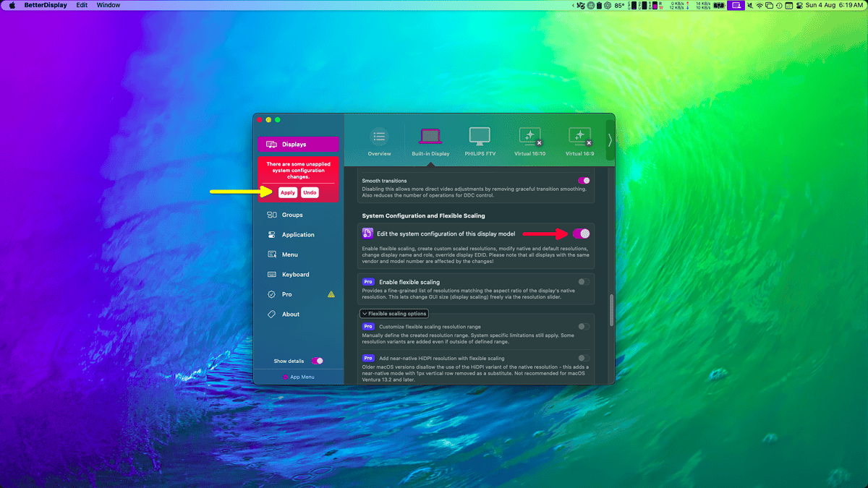Apply the unapplied system configuration changes

tap(287, 192)
